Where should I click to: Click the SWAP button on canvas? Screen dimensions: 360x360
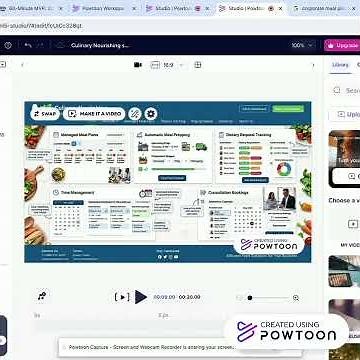(45, 114)
